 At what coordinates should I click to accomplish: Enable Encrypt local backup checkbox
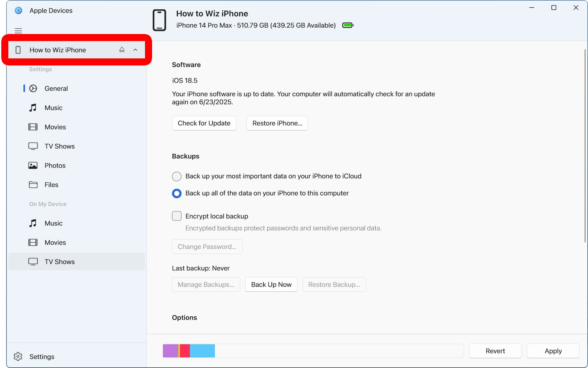click(177, 216)
